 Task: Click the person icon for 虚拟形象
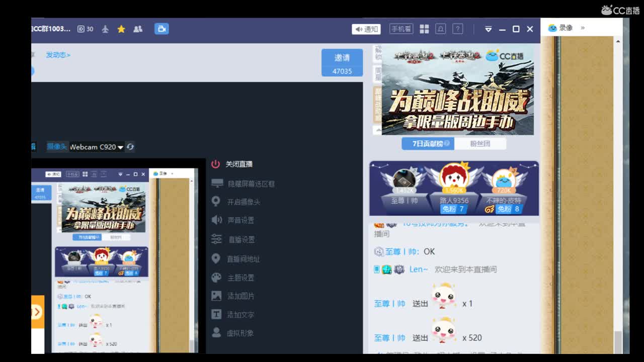click(x=216, y=332)
